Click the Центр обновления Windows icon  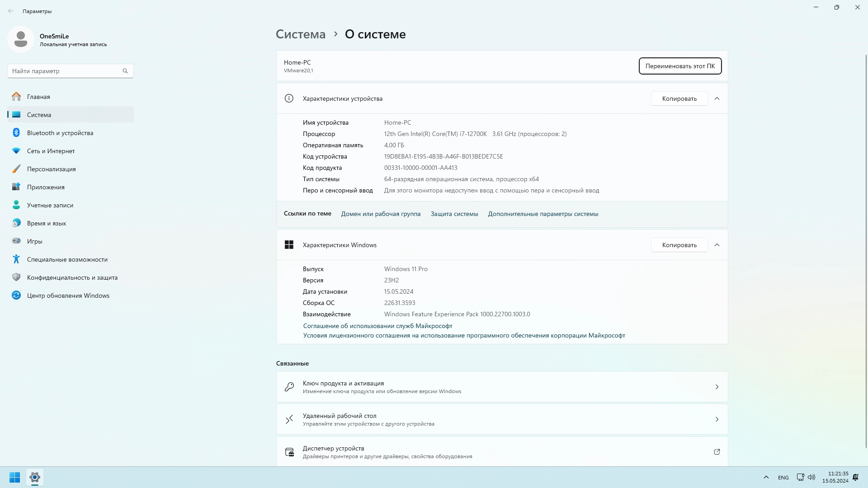pos(16,295)
